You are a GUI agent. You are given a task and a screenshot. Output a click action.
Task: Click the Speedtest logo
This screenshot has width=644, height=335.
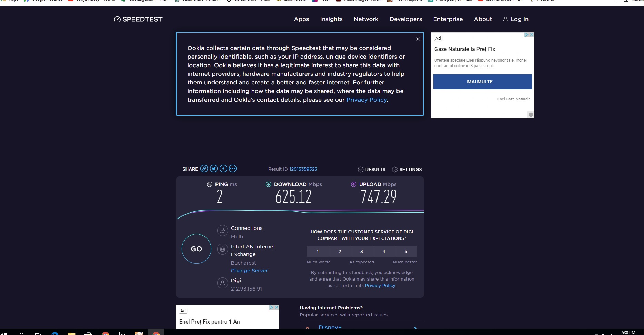(x=139, y=19)
